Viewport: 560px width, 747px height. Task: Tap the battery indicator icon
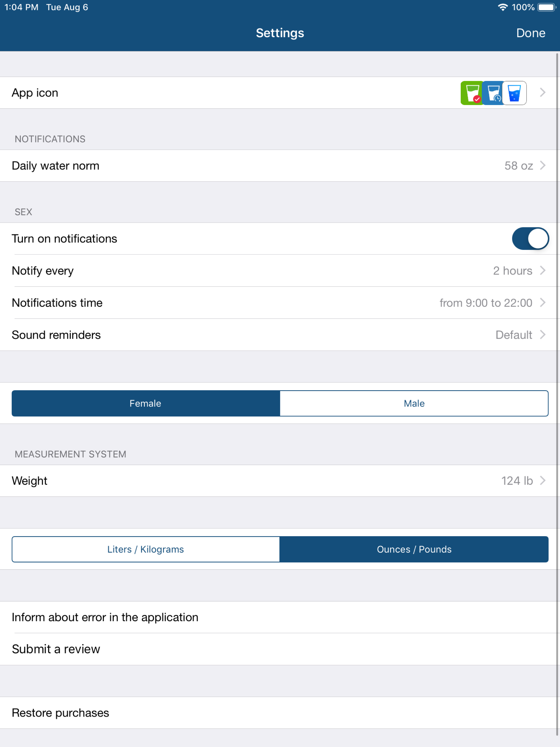547,7
